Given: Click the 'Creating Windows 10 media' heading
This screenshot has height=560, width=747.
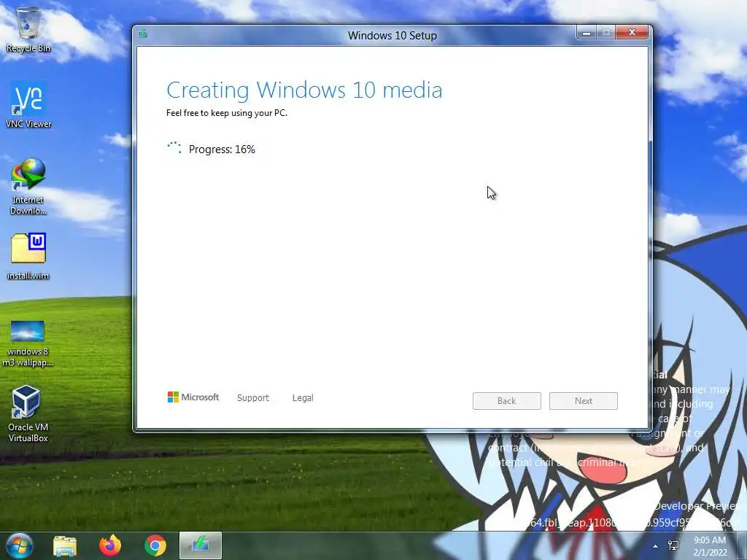Looking at the screenshot, I should (x=304, y=90).
